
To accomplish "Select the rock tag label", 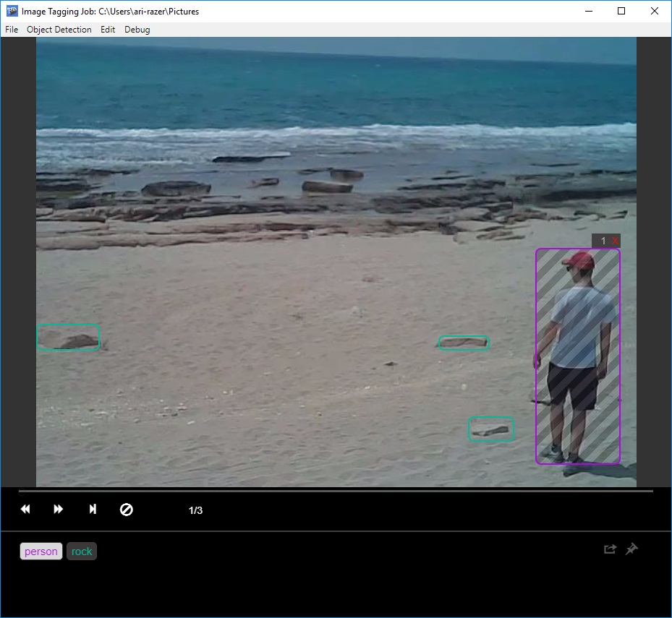I will coord(82,552).
